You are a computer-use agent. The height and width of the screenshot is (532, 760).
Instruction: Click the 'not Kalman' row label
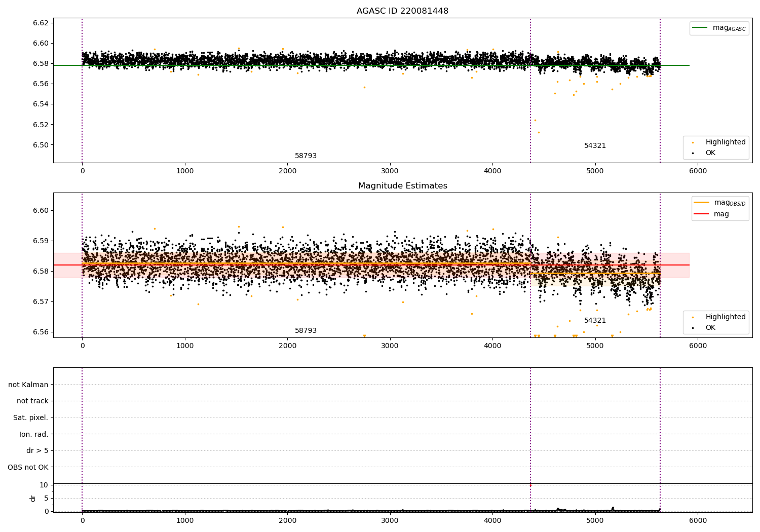(x=28, y=385)
